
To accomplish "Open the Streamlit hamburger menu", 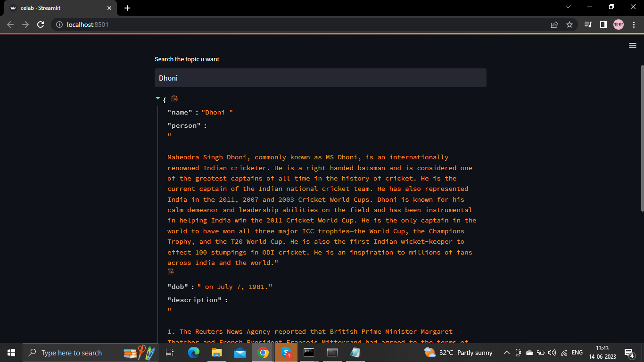I will pyautogui.click(x=632, y=45).
